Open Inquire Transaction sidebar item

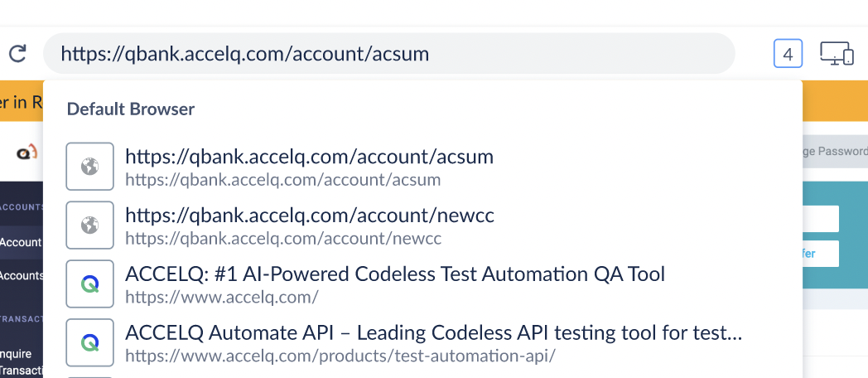point(21,362)
